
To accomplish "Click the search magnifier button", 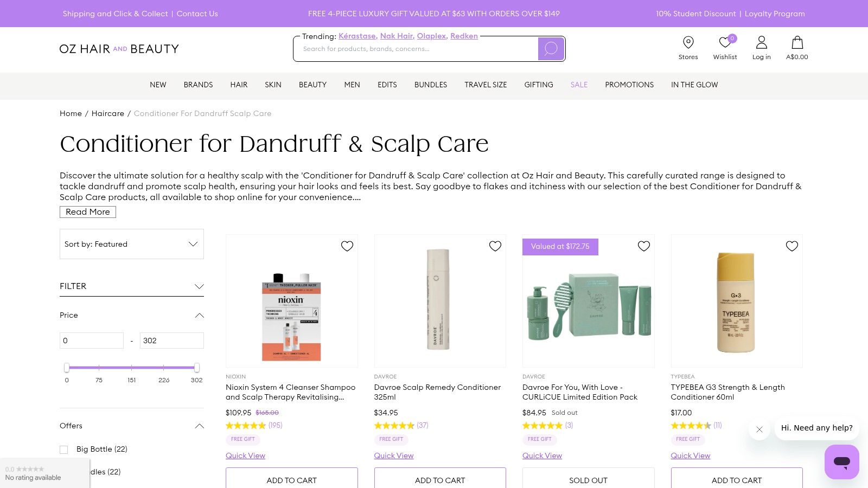I will click(x=551, y=49).
